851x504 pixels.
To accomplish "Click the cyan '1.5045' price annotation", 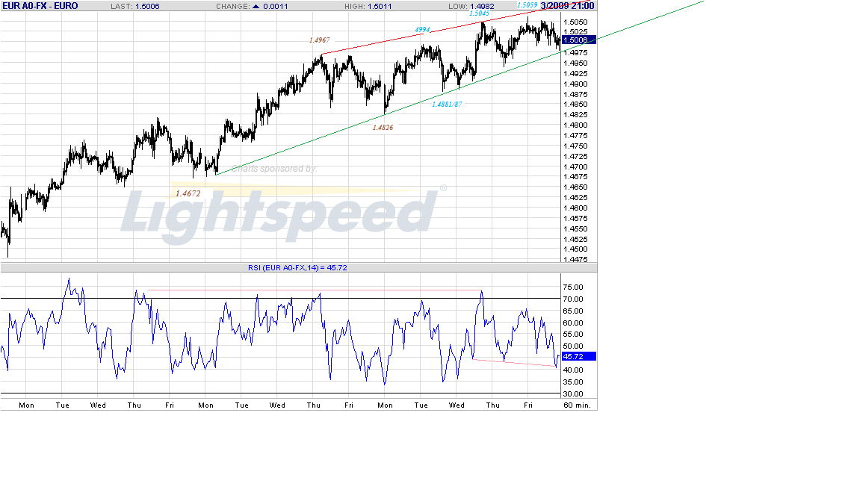I will coord(479,13).
